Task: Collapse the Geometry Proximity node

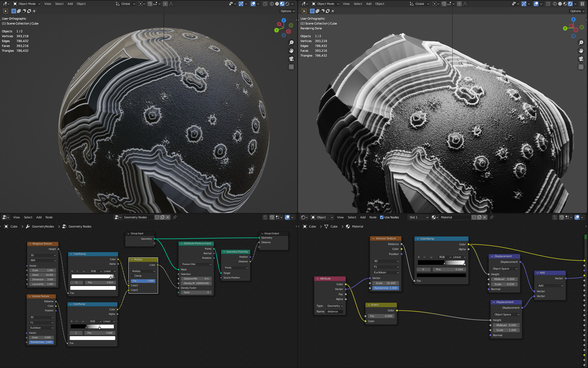Action: (224, 252)
